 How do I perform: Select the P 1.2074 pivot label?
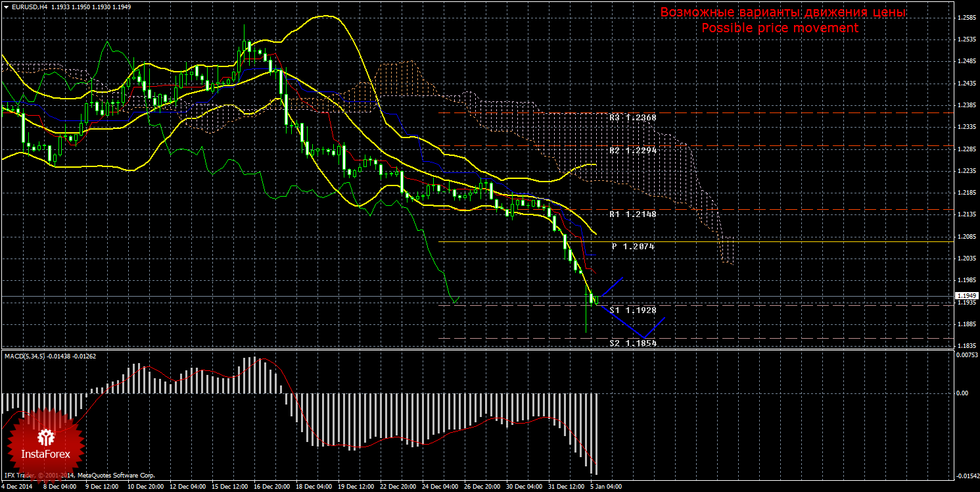633,246
